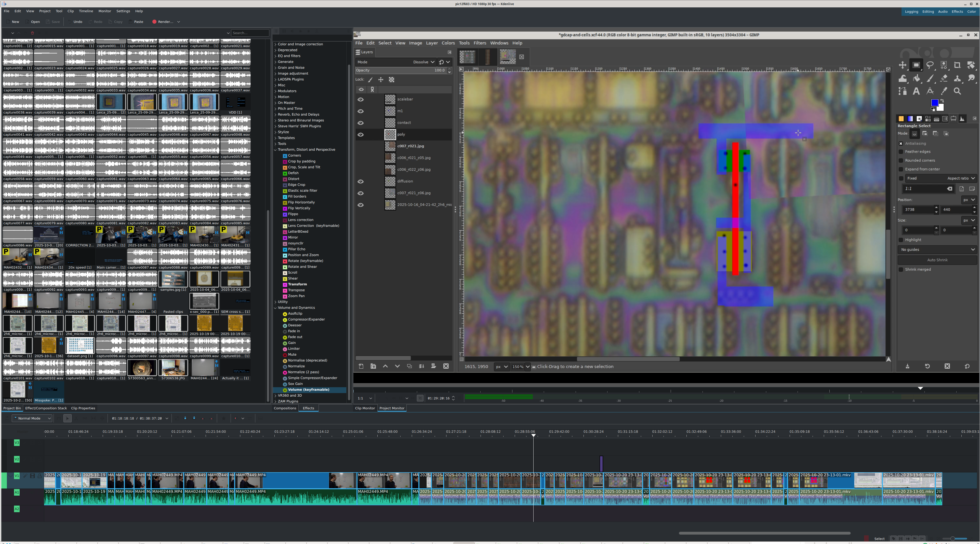Select the Crop tool in GIMP
The height and width of the screenshot is (544, 980).
(957, 65)
